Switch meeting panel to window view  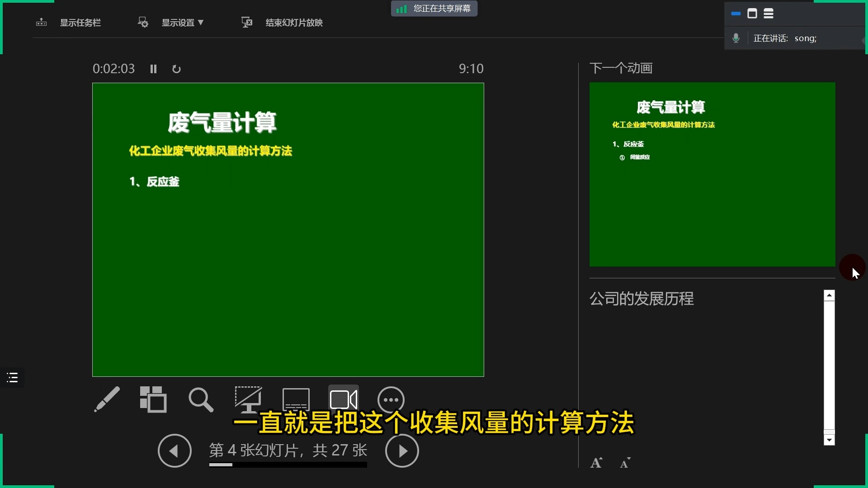[x=752, y=14]
